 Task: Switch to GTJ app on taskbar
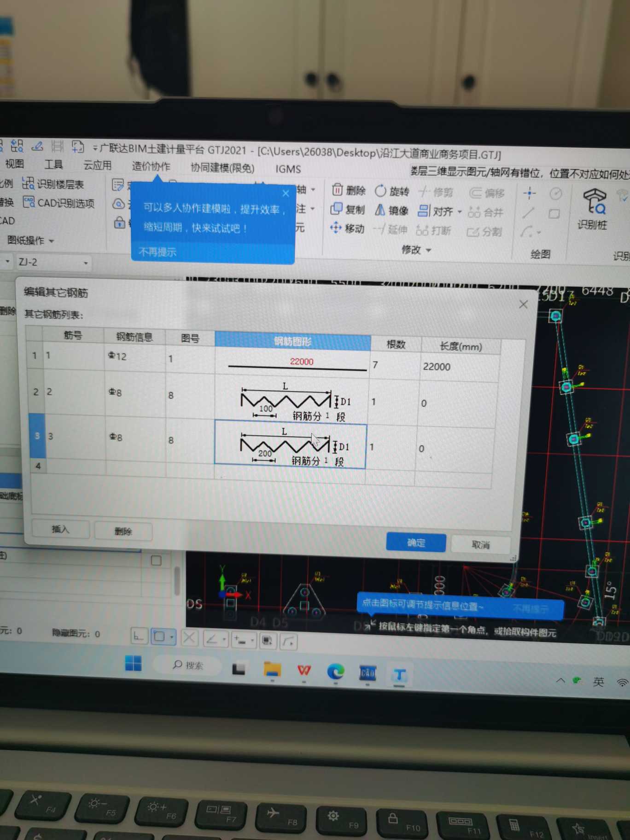click(399, 675)
